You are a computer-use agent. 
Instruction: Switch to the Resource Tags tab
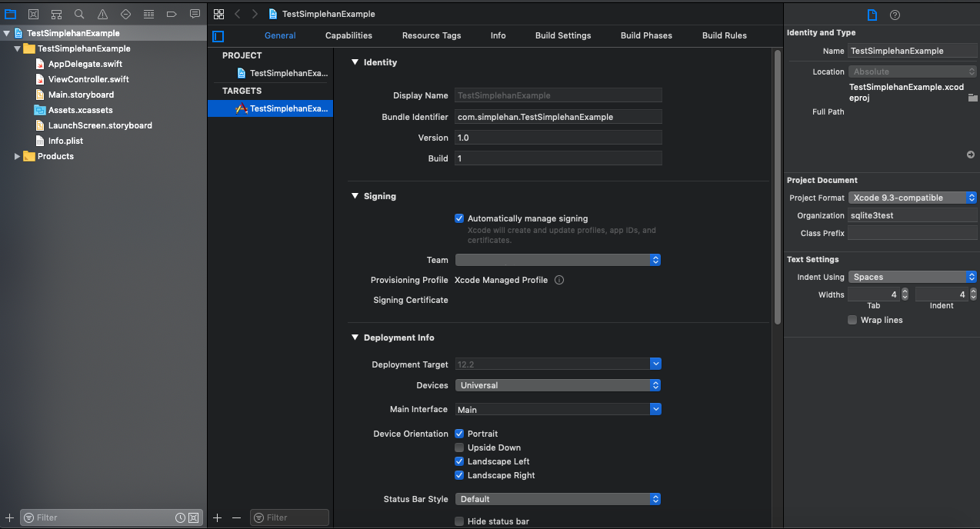pyautogui.click(x=432, y=35)
